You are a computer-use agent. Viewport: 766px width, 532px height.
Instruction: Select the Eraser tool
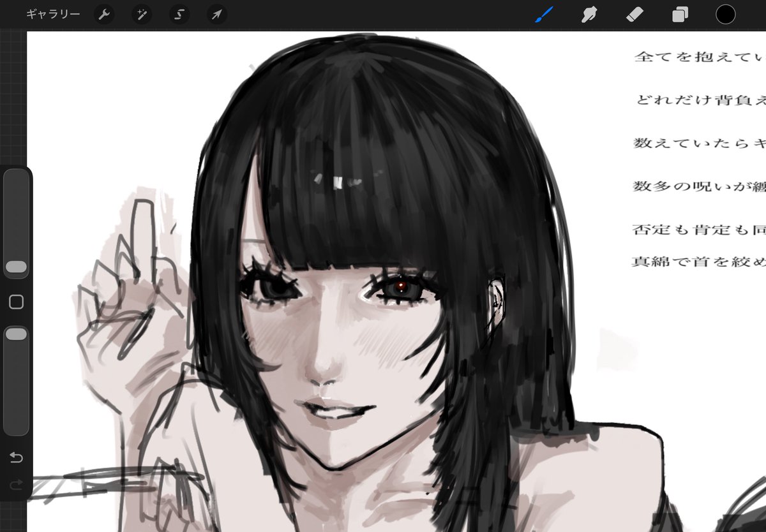[635, 14]
